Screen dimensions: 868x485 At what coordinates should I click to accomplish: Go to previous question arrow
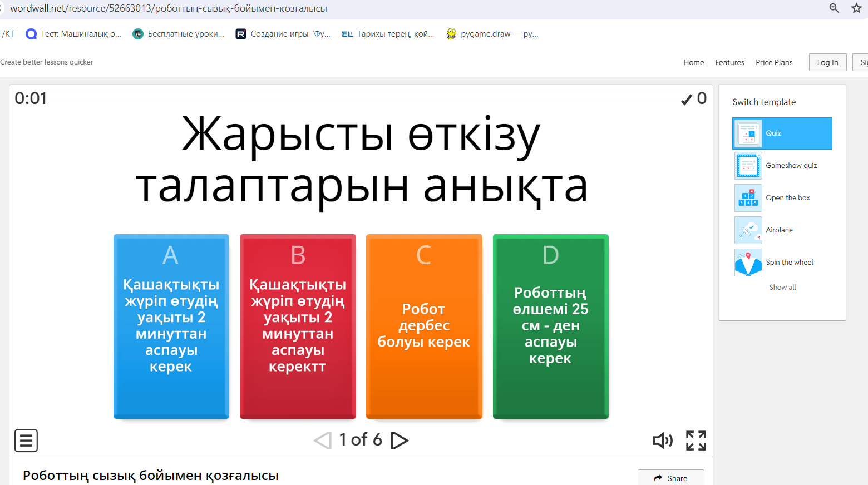click(323, 441)
